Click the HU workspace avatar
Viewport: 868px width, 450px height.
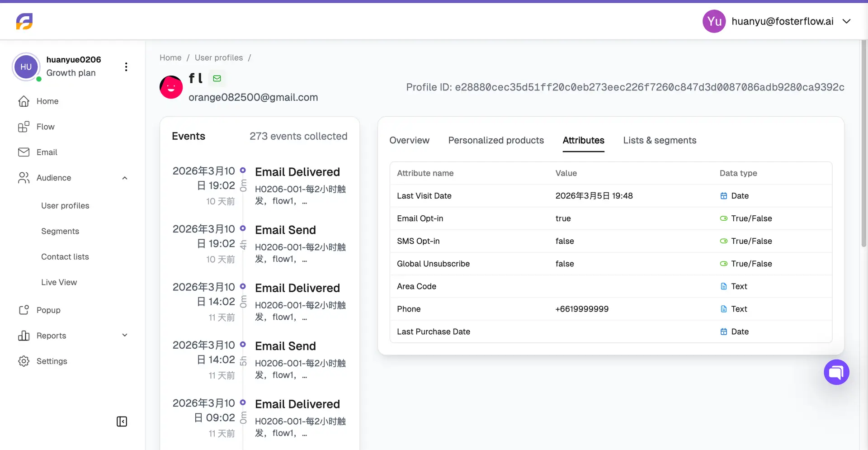(26, 67)
